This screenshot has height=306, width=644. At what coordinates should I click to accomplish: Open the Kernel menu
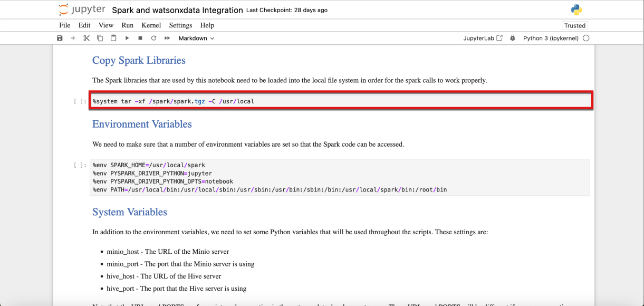(151, 25)
